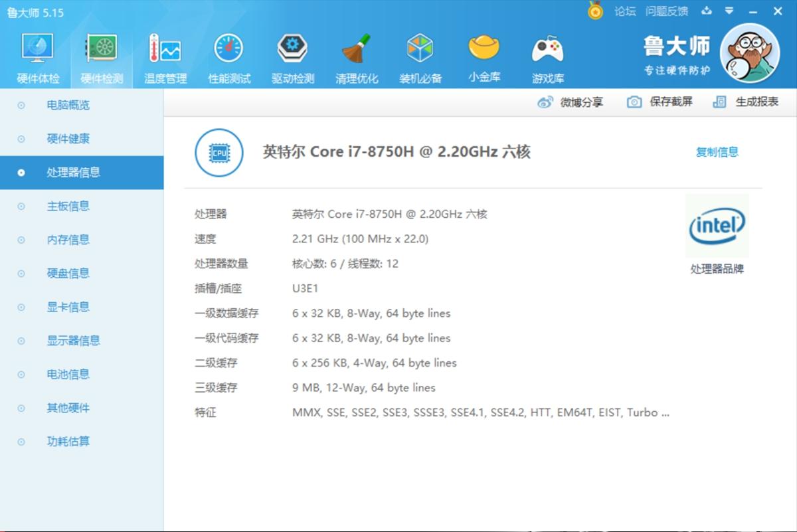Launch the 性能测试 performance test
The image size is (797, 532).
coord(228,54)
